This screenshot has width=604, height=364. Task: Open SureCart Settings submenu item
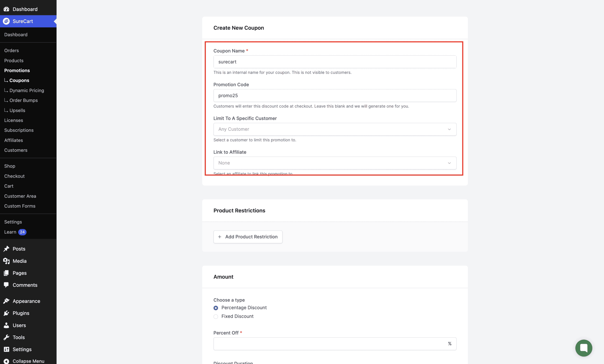[x=13, y=222]
